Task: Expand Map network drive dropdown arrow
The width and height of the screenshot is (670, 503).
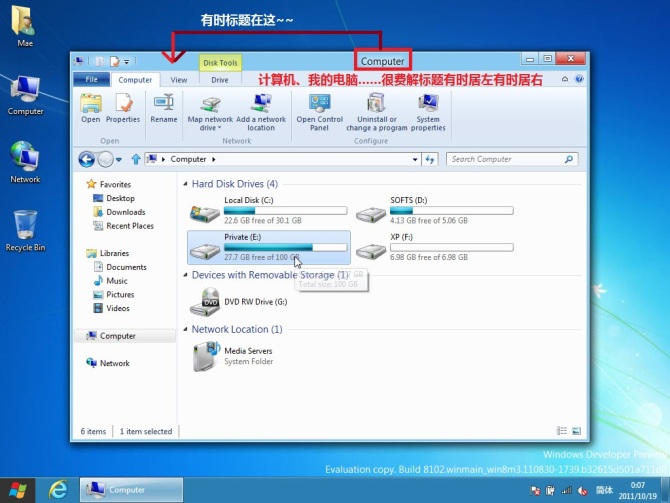Action: click(x=220, y=128)
